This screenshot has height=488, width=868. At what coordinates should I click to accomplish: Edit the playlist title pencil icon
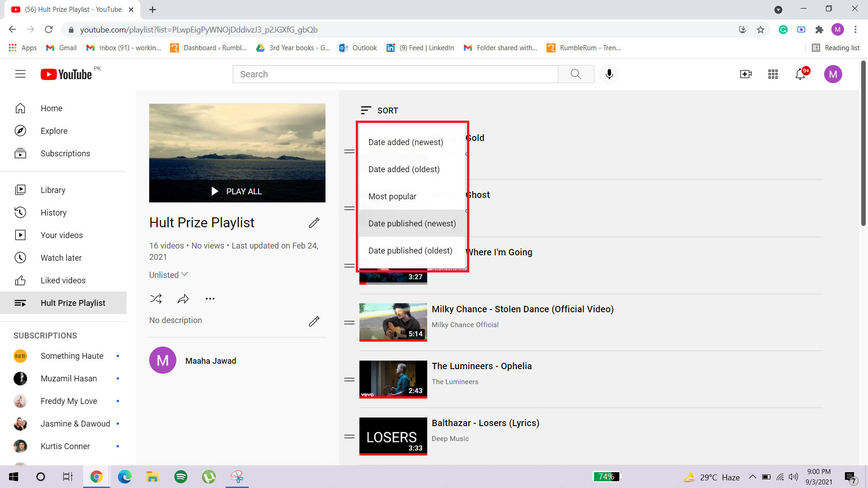[x=314, y=223]
